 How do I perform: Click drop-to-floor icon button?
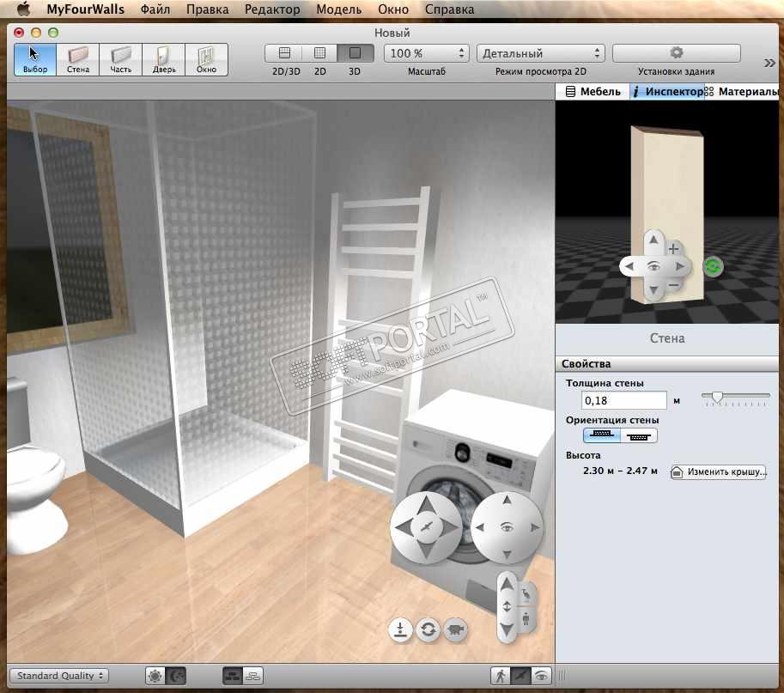[400, 629]
